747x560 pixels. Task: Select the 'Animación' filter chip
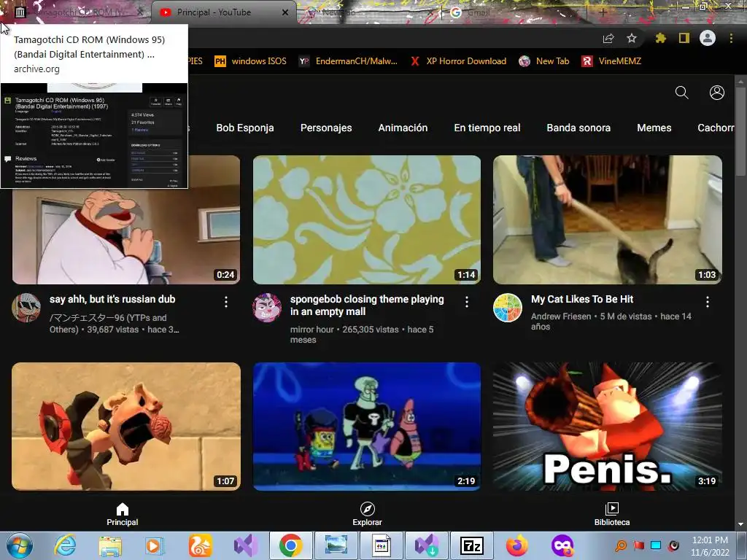coord(403,128)
